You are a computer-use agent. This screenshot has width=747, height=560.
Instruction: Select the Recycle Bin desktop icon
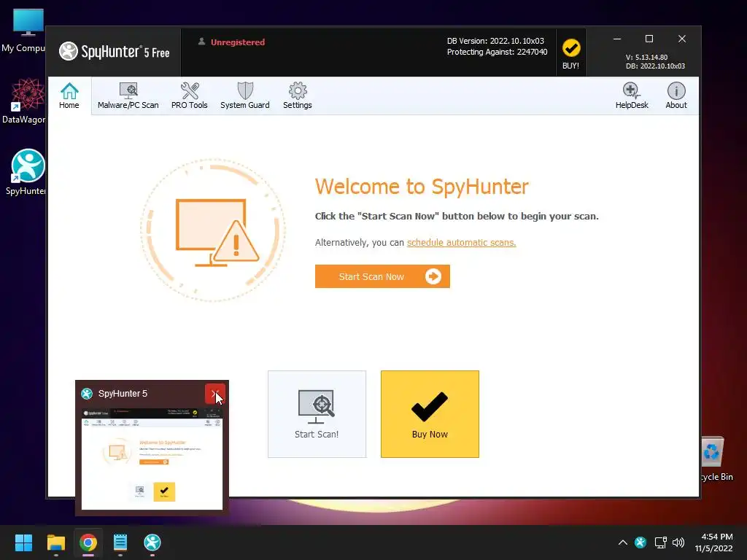[x=716, y=459]
